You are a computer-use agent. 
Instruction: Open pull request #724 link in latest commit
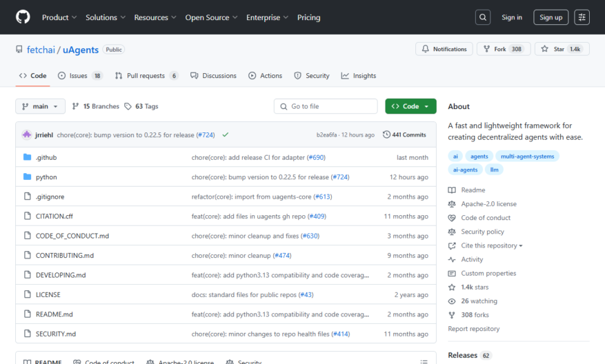click(x=206, y=134)
